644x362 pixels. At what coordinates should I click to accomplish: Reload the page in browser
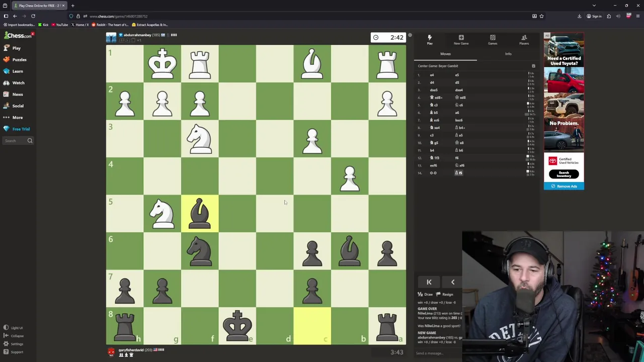[x=33, y=16]
